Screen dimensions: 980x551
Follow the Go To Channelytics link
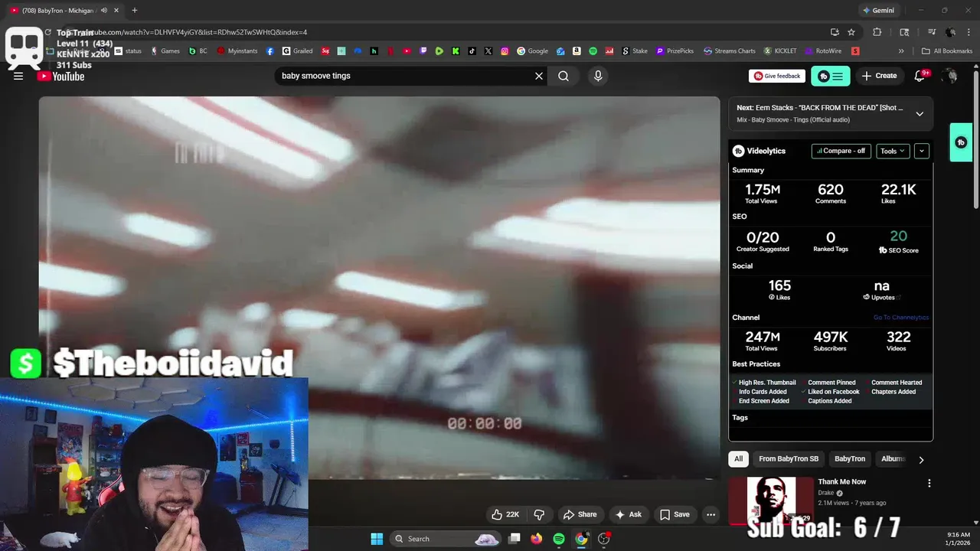click(900, 318)
